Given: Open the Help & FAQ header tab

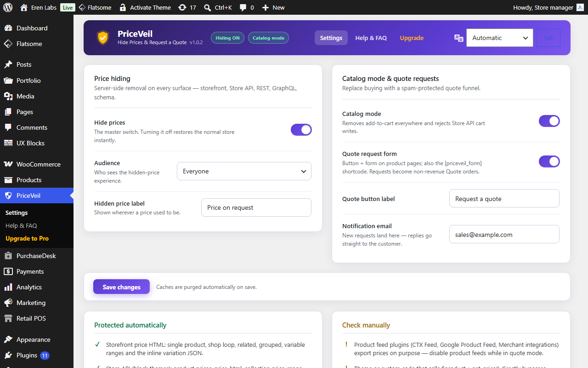Looking at the screenshot, I should 371,38.
